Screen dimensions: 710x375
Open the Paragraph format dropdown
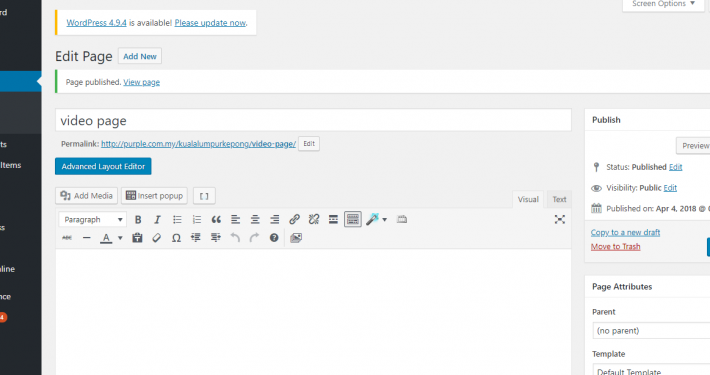point(92,220)
